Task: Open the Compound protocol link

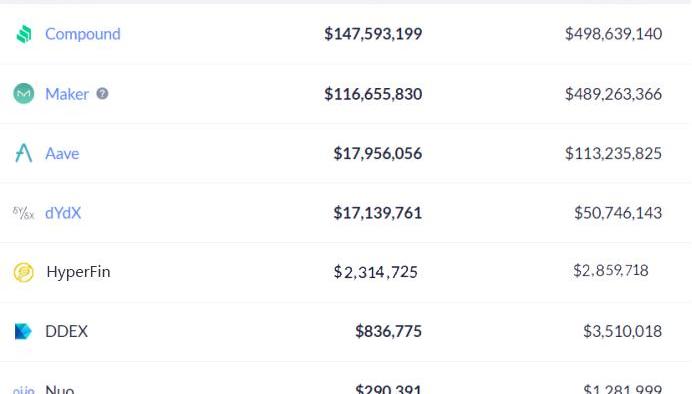Action: tap(83, 34)
